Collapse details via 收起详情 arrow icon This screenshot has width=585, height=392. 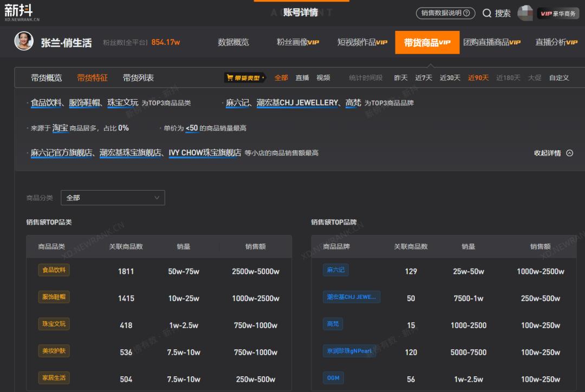569,153
